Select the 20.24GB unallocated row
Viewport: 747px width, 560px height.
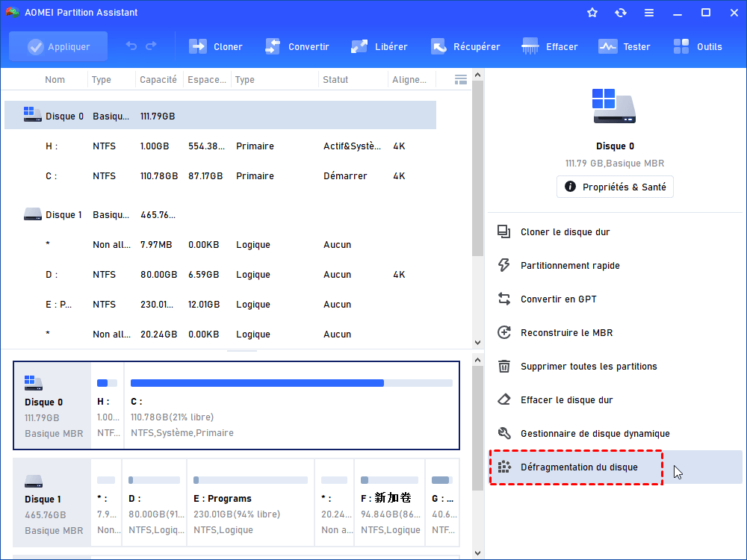[x=220, y=334]
